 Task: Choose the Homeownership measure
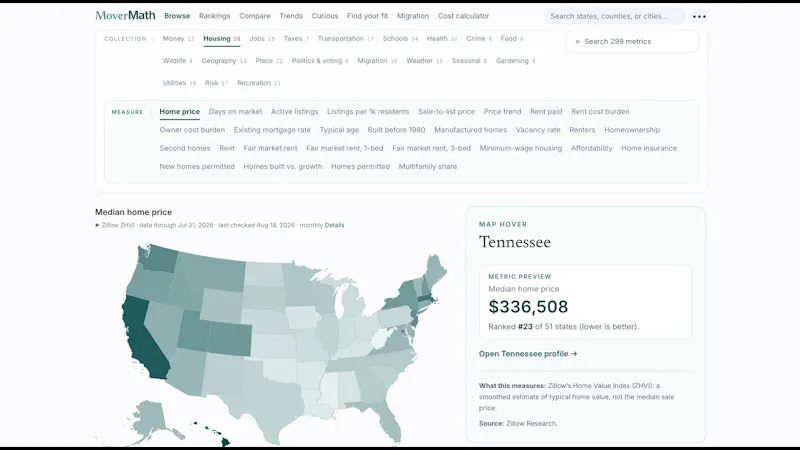pos(632,130)
